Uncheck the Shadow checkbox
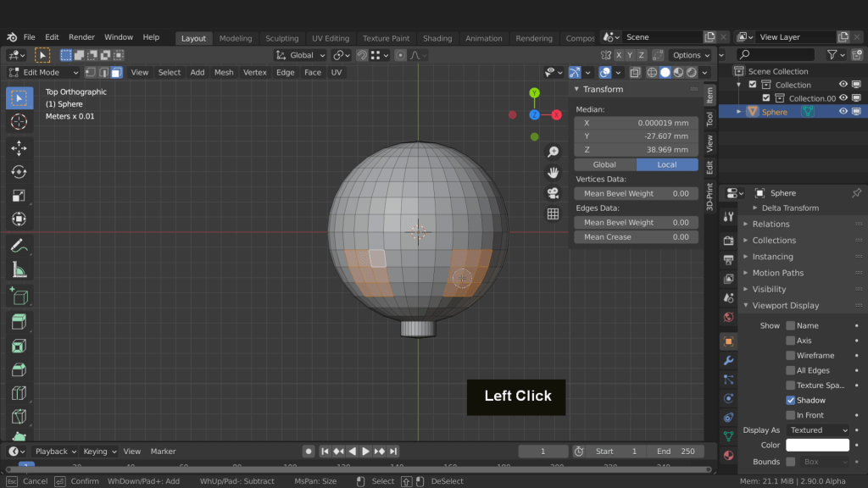This screenshot has width=868, height=488. click(x=790, y=400)
